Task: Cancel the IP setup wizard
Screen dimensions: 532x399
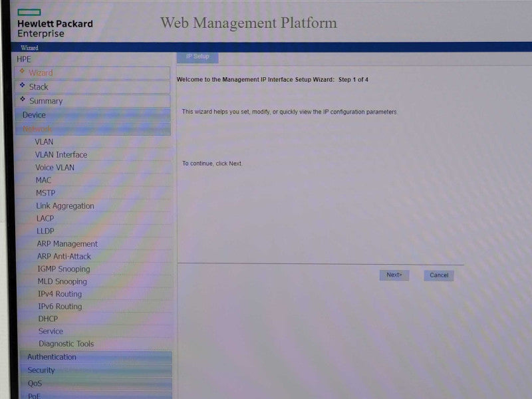Action: 439,275
